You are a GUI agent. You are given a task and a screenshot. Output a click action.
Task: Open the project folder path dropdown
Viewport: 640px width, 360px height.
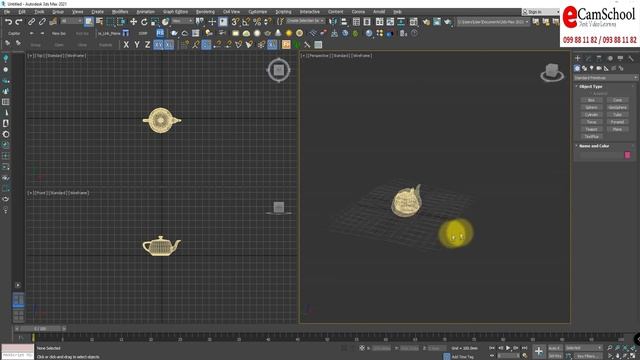point(493,22)
